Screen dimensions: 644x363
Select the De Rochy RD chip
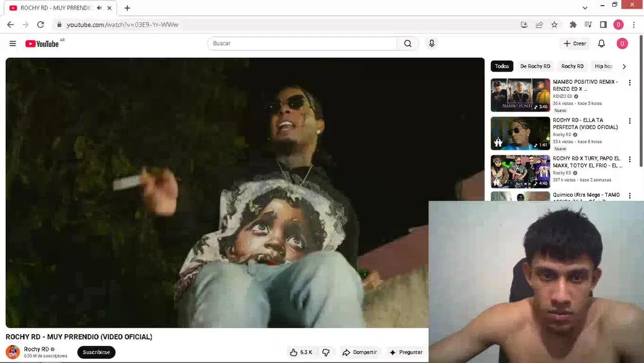535,66
